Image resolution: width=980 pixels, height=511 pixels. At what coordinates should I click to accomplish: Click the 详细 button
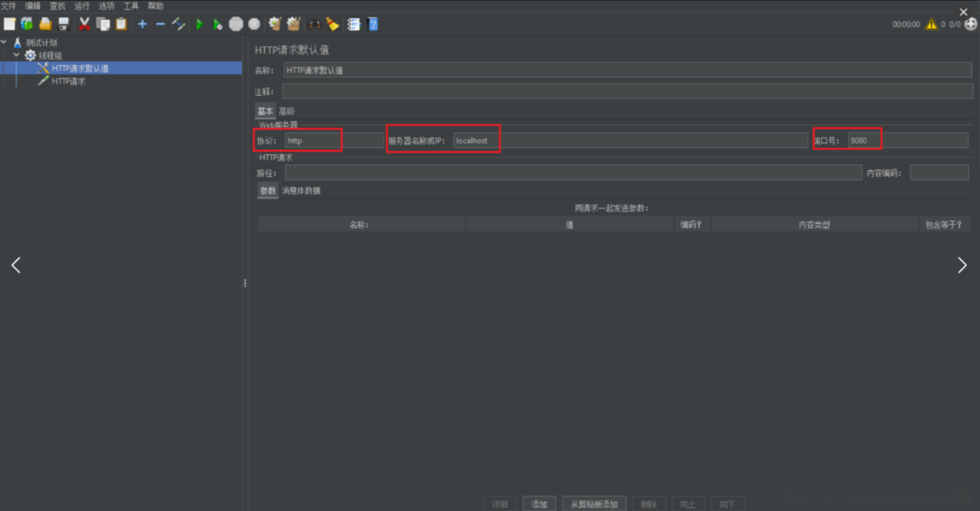click(x=500, y=504)
